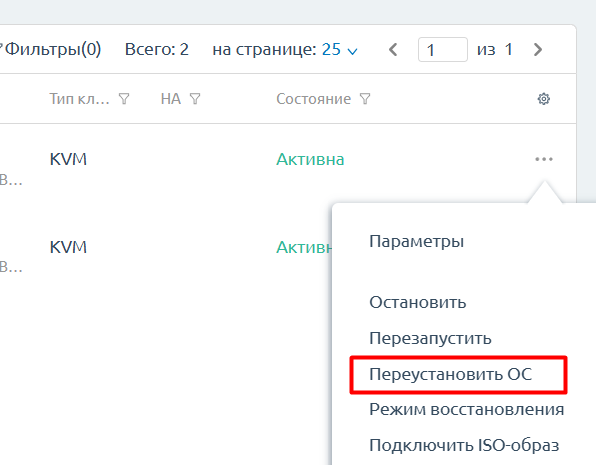Click the HA column header
The height and width of the screenshot is (465, 596).
[171, 99]
